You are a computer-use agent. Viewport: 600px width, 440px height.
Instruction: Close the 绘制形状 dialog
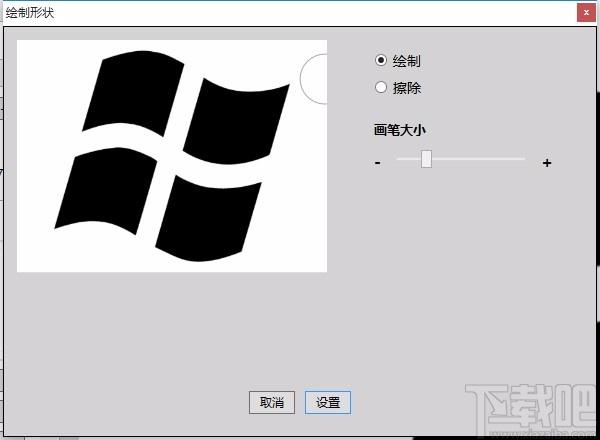pyautogui.click(x=586, y=13)
